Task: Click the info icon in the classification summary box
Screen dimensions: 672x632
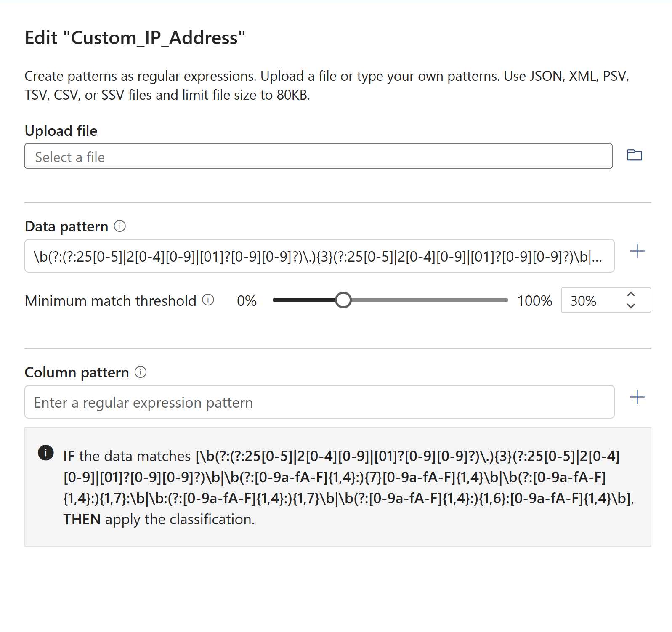Action: point(46,453)
